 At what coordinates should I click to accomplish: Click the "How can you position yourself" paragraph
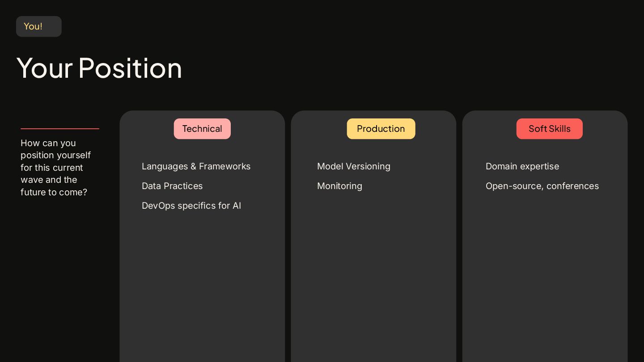click(x=55, y=168)
